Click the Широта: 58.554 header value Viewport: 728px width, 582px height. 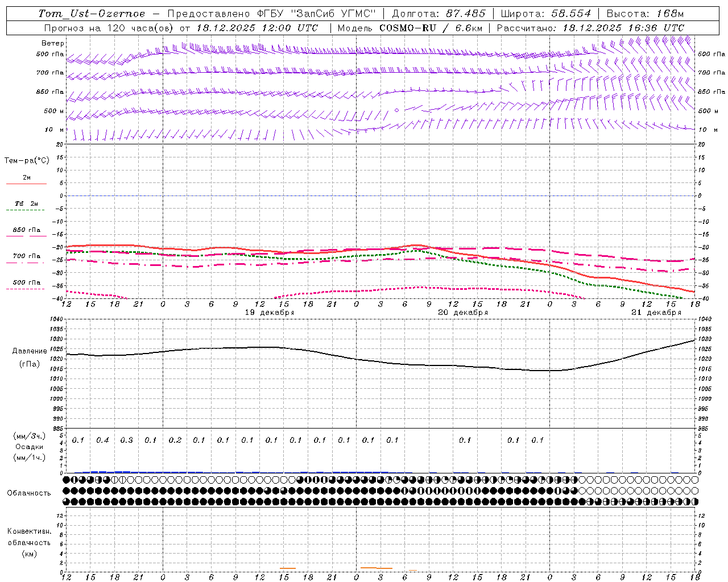546,14
